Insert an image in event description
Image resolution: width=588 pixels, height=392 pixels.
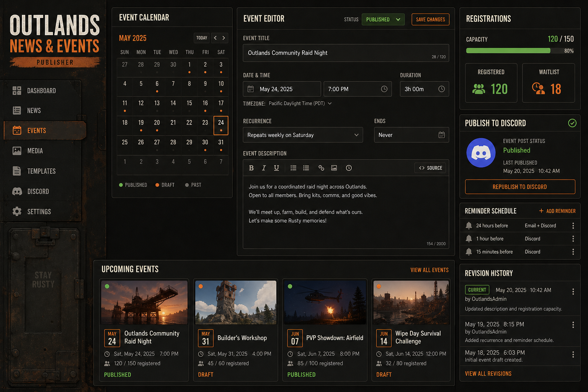334,168
